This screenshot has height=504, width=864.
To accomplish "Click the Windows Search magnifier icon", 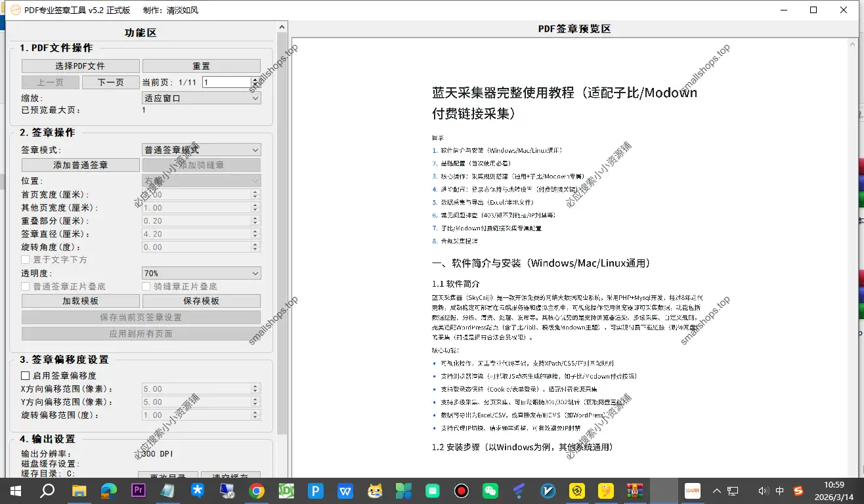I will pos(47,490).
